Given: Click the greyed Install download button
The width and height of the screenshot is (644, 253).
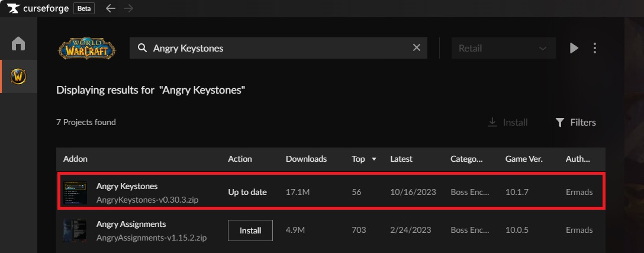Looking at the screenshot, I should (507, 122).
